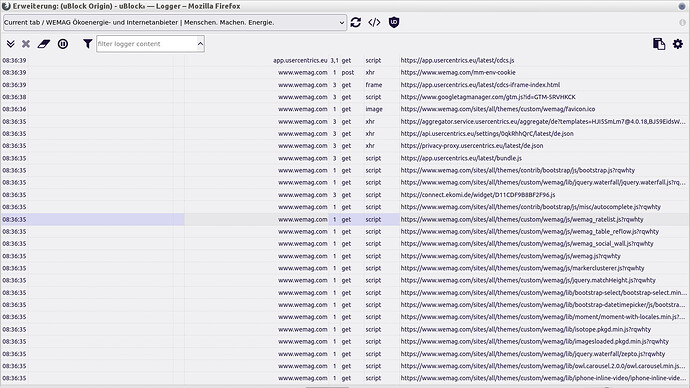Image resolution: width=690 pixels, height=388 pixels.
Task: Select the favicon.ico image request row
Action: pyautogui.click(x=345, y=109)
